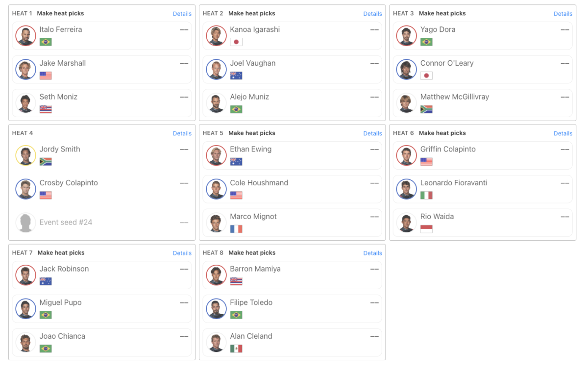The width and height of the screenshot is (588, 374).
Task: Pick Filipe Toledo in Heat 8
Action: [251, 302]
